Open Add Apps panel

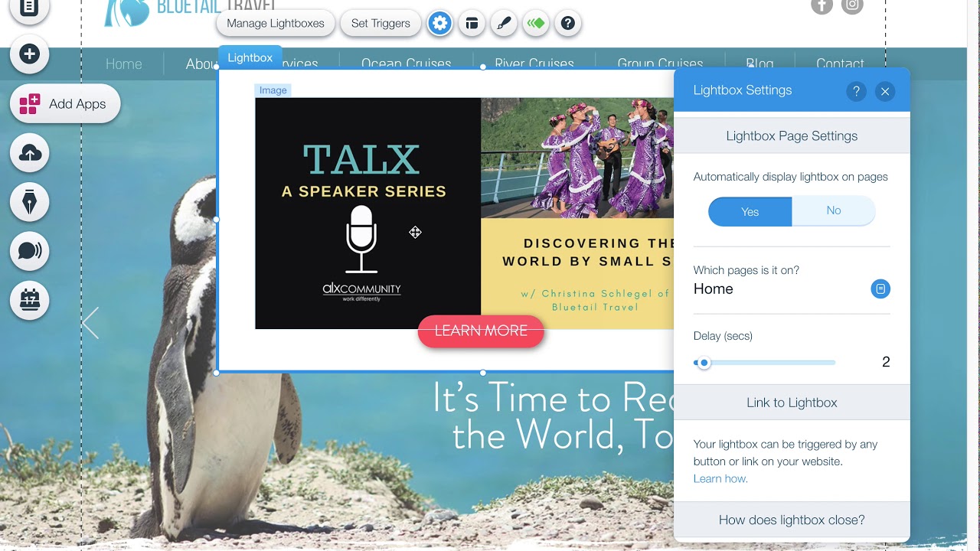[65, 104]
